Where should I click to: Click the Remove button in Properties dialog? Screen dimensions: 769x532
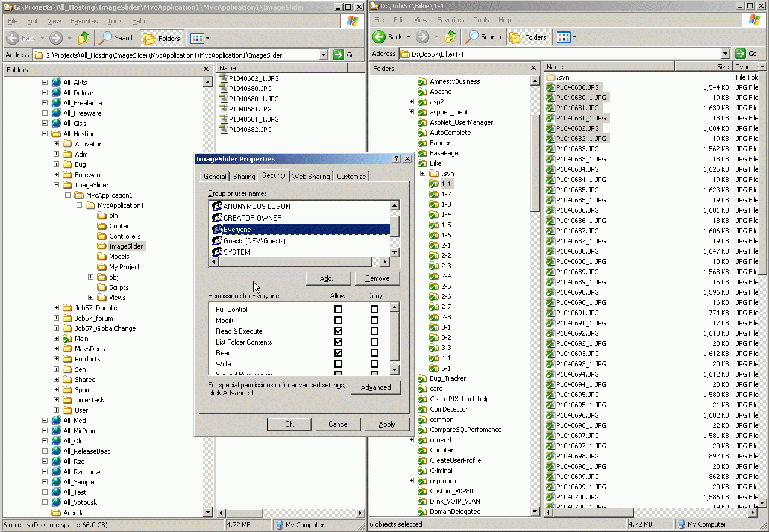tap(377, 278)
